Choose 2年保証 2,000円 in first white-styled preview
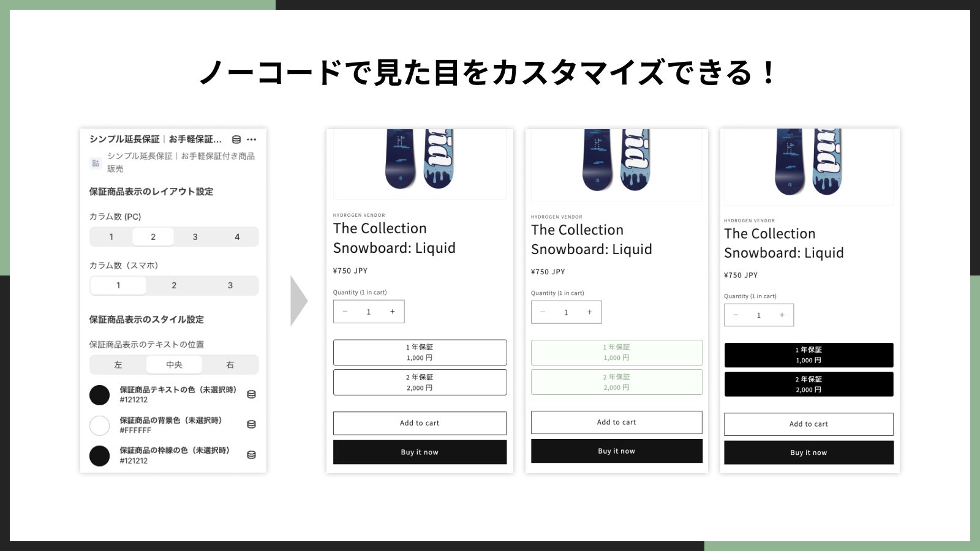This screenshot has width=980, height=551. pos(420,383)
